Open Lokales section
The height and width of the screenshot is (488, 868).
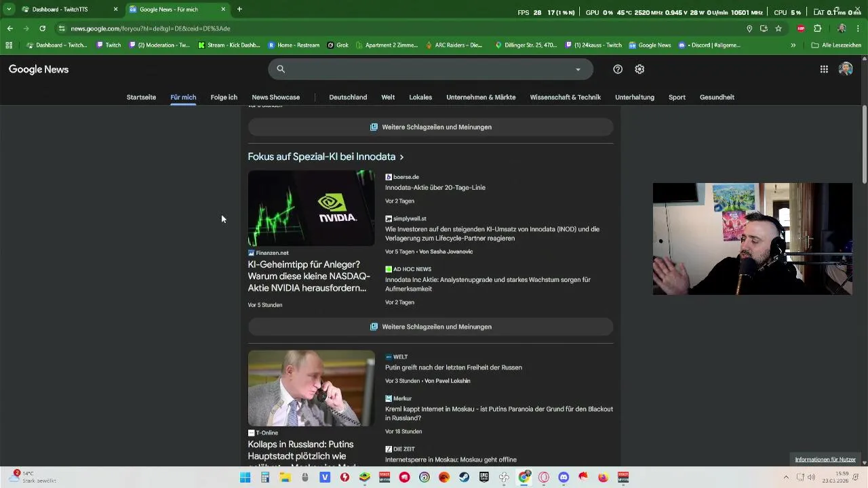pos(420,97)
